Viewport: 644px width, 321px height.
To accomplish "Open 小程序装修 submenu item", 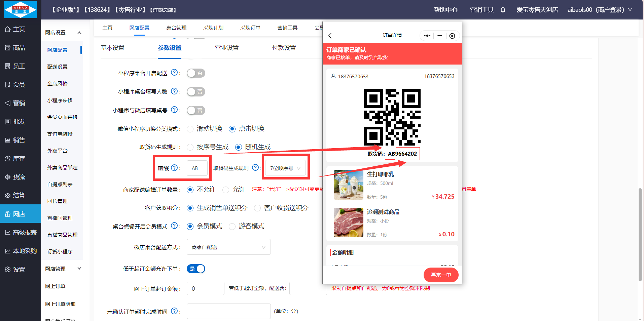I will click(60, 100).
